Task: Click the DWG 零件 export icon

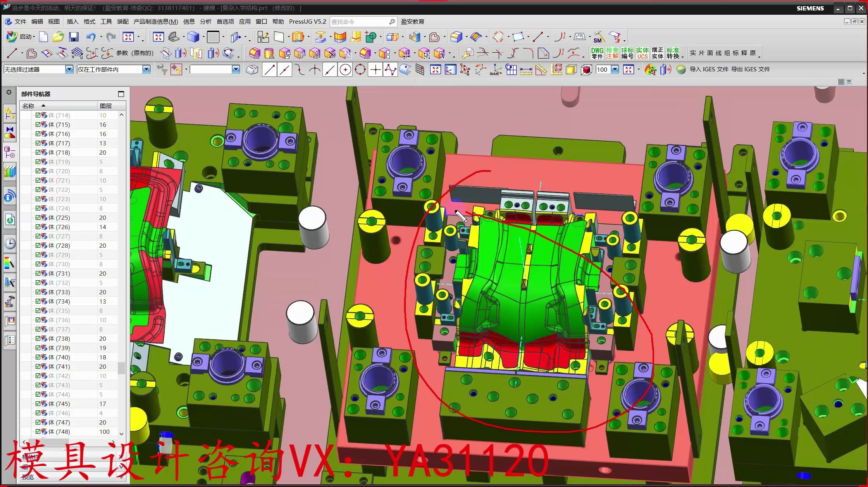Action: click(x=597, y=53)
